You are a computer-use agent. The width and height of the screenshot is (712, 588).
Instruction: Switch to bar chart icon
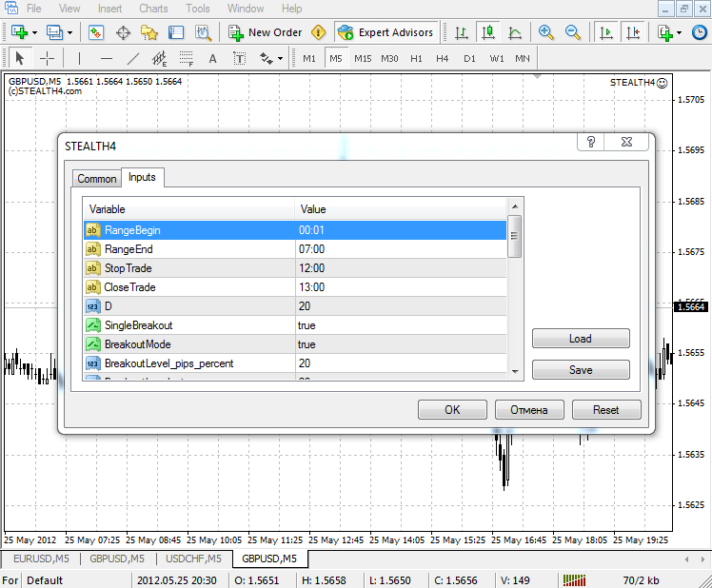[462, 32]
